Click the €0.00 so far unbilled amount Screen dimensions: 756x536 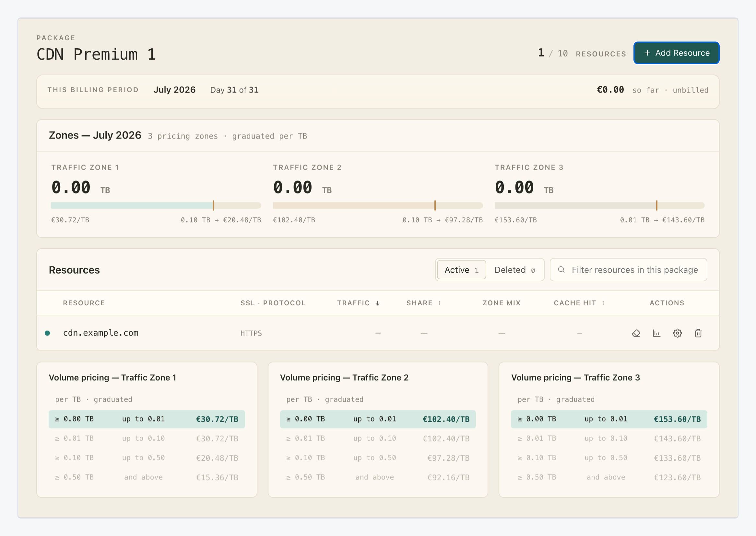(653, 90)
